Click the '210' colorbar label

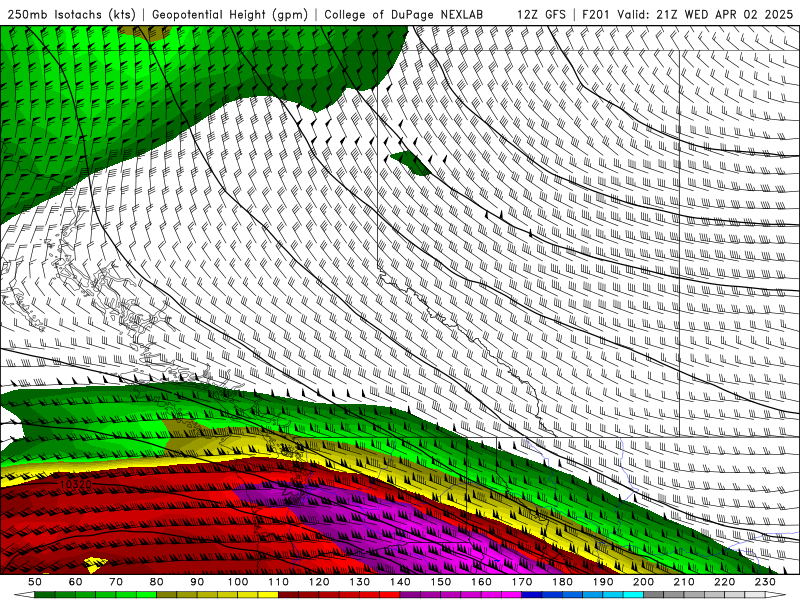click(684, 582)
